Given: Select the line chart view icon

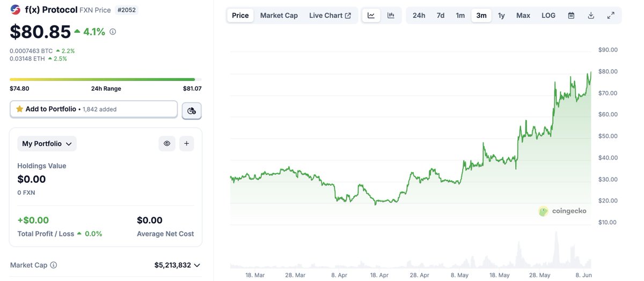Looking at the screenshot, I should 371,16.
